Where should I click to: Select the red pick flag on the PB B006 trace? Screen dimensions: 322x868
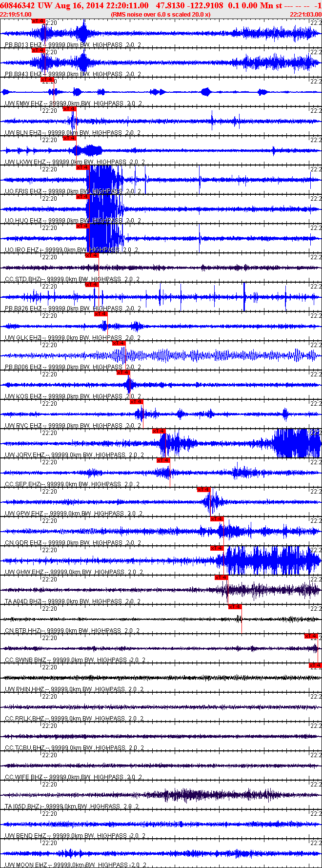click(x=119, y=343)
